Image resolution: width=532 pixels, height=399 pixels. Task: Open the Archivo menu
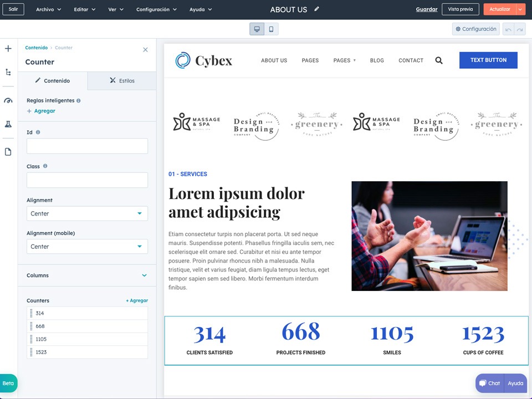[48, 9]
